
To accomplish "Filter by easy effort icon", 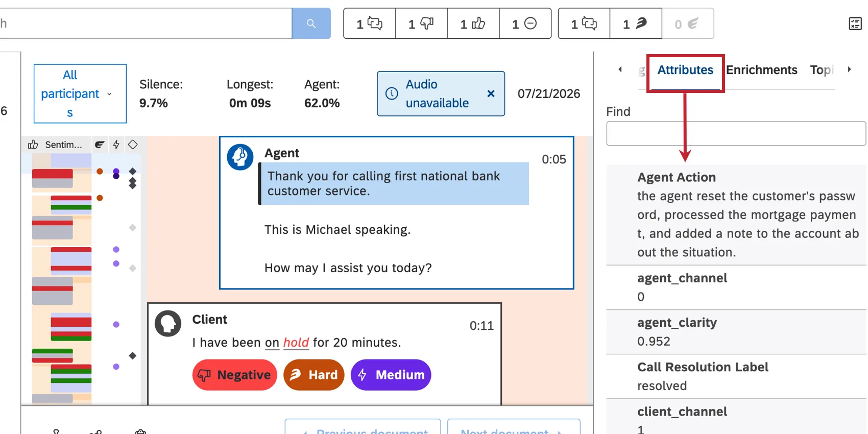I will point(687,23).
